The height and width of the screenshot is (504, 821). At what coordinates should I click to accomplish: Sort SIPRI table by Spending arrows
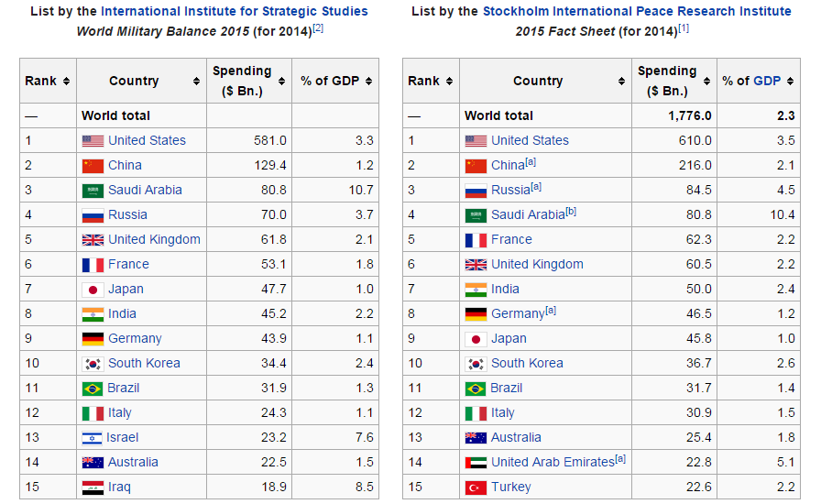tap(706, 82)
